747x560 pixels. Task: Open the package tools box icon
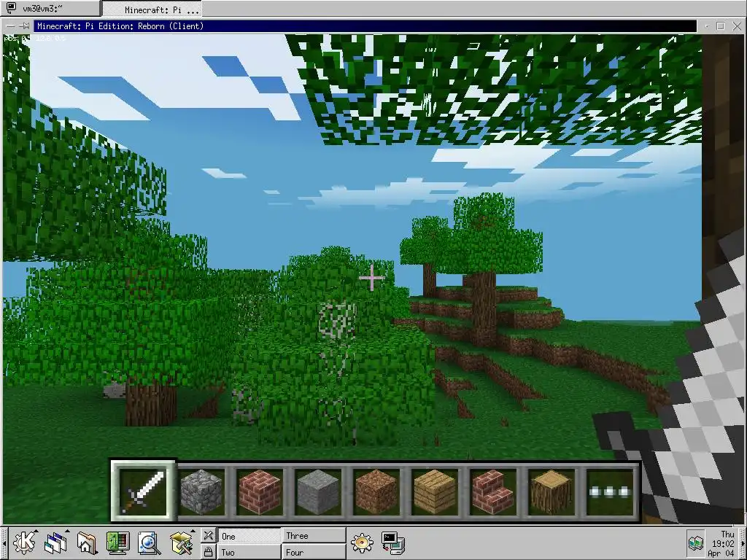pos(181,543)
